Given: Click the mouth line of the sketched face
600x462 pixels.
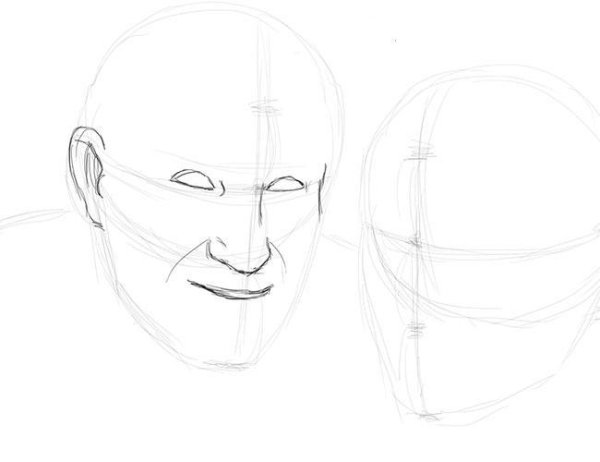Looking at the screenshot, I should click(x=230, y=292).
